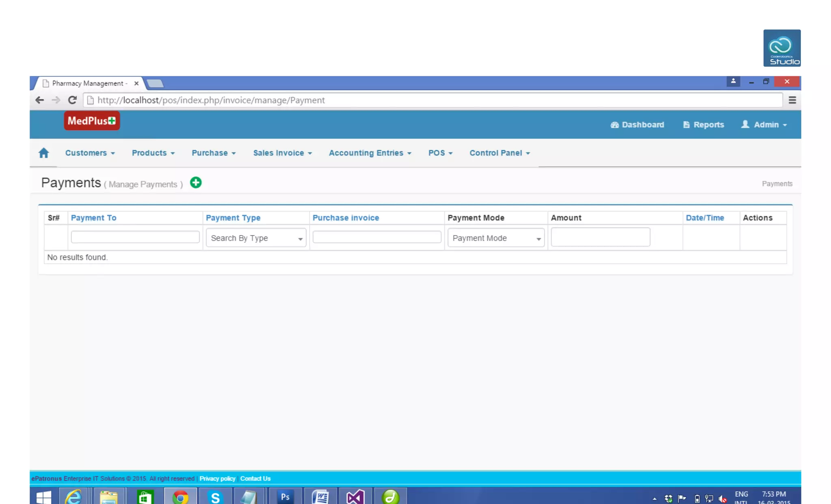The height and width of the screenshot is (504, 831).
Task: Open the Customers menu
Action: pos(90,153)
